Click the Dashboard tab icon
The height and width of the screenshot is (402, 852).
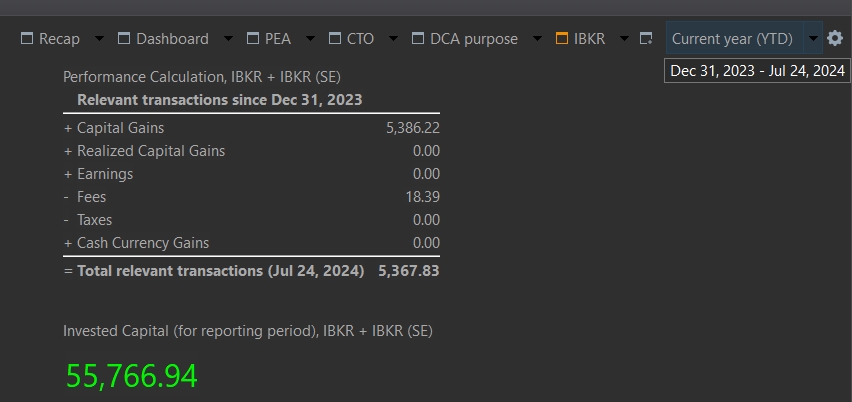124,39
